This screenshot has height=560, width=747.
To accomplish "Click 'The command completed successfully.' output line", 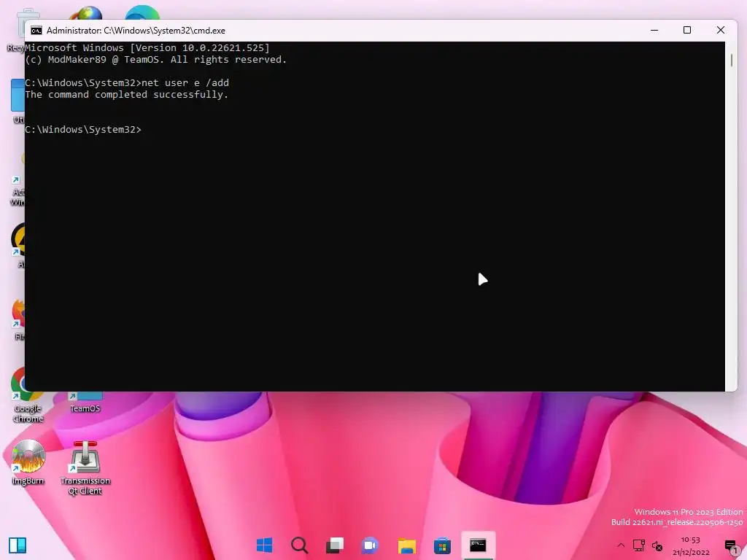I will (x=127, y=94).
